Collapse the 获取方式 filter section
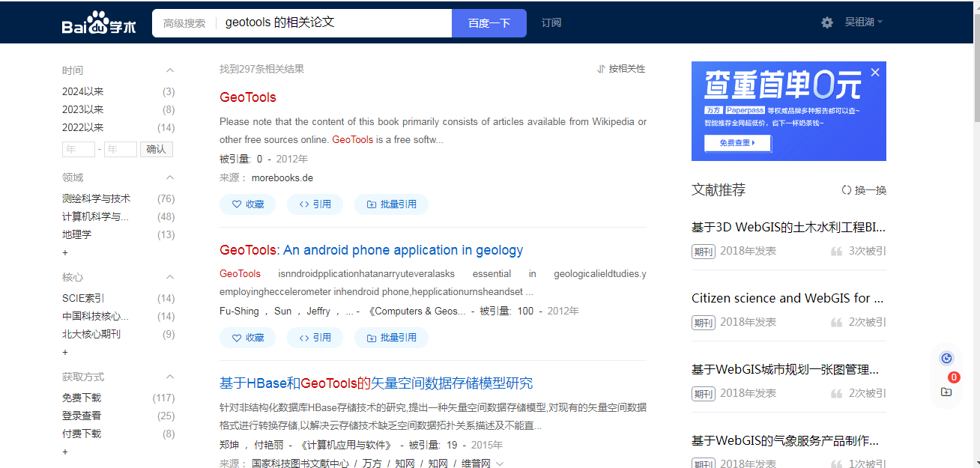 pyautogui.click(x=170, y=377)
